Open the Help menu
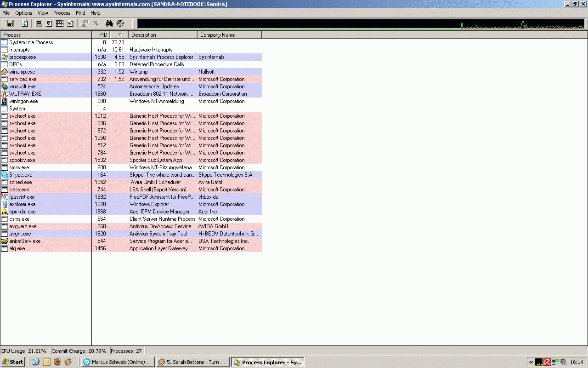The width and height of the screenshot is (588, 368). (95, 13)
